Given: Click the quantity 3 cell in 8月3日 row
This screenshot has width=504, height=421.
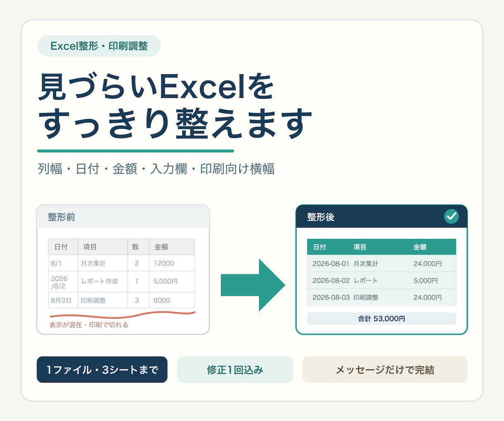Looking at the screenshot, I should pyautogui.click(x=138, y=300).
